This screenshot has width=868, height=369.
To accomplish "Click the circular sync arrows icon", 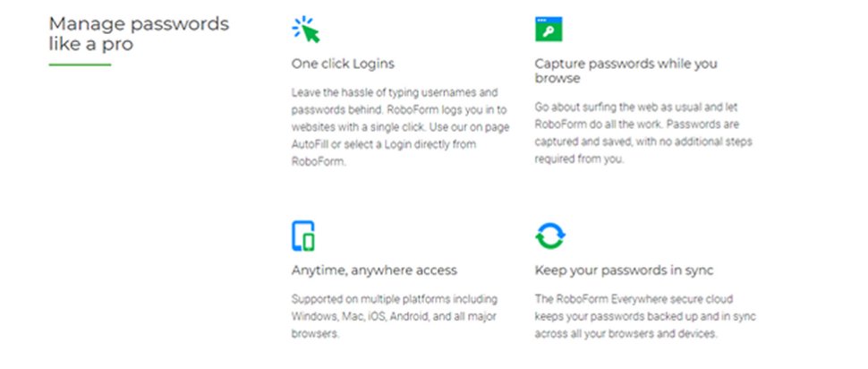I will click(x=550, y=236).
